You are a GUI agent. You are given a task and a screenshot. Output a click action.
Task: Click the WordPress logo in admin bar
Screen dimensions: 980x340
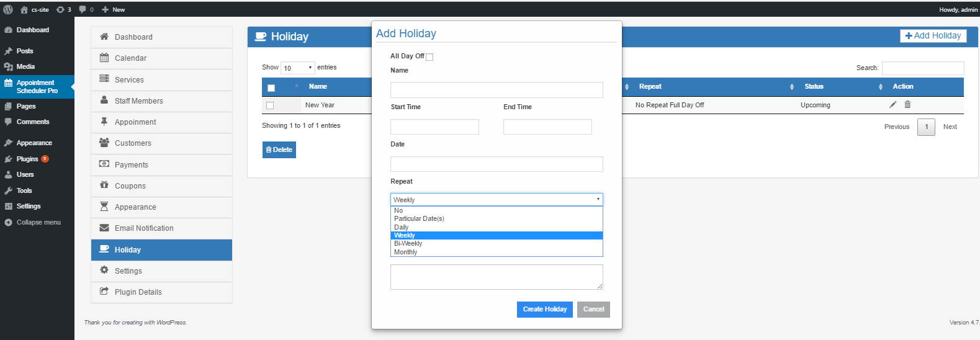[x=8, y=9]
